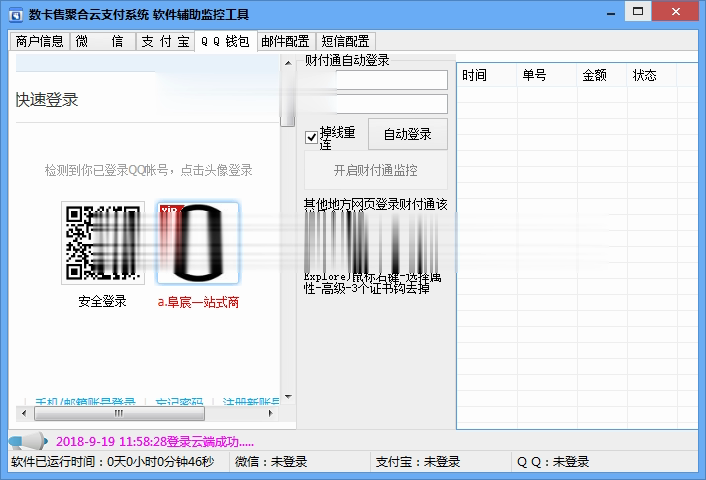Click the QQ：未登录 status entry
This screenshot has width=706, height=480.
pyautogui.click(x=553, y=462)
